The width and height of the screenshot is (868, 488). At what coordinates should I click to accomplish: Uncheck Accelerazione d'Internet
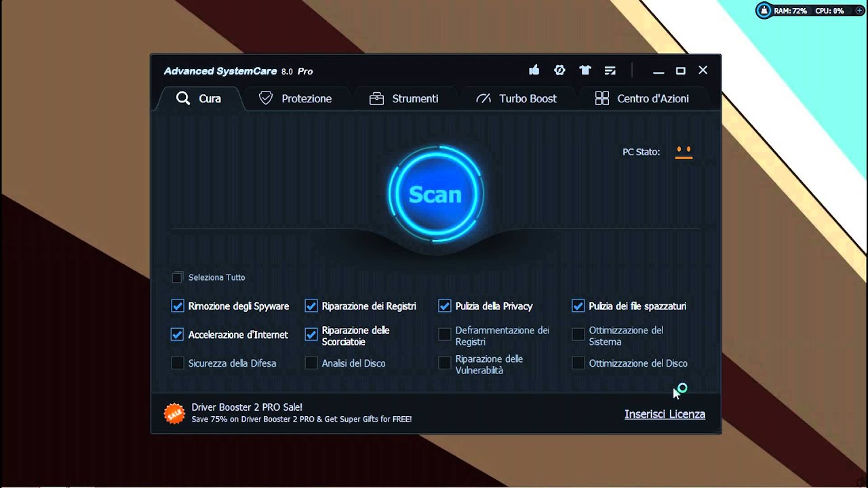178,334
